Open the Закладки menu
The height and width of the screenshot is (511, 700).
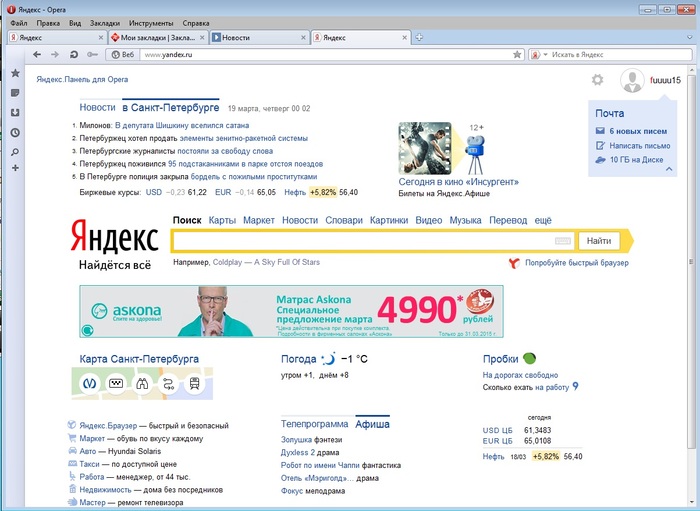pos(104,23)
